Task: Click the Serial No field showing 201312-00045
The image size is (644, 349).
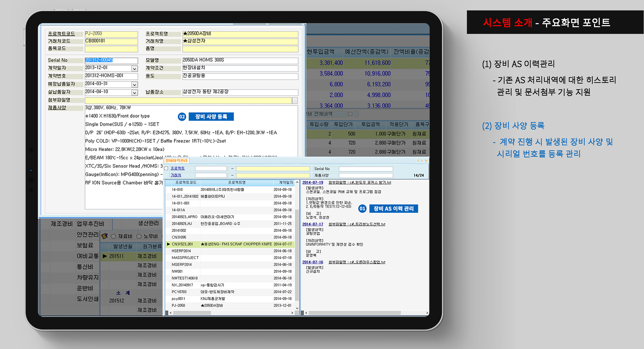Action: [x=111, y=60]
